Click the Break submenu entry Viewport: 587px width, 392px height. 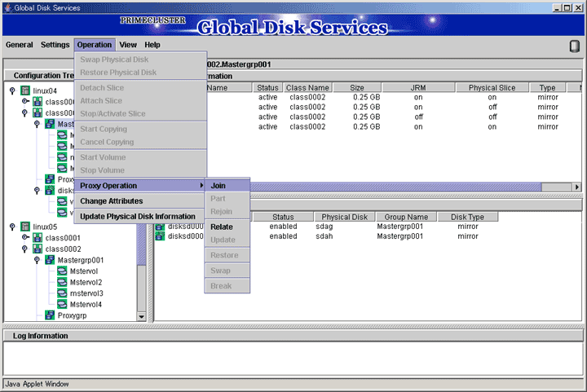(x=227, y=286)
